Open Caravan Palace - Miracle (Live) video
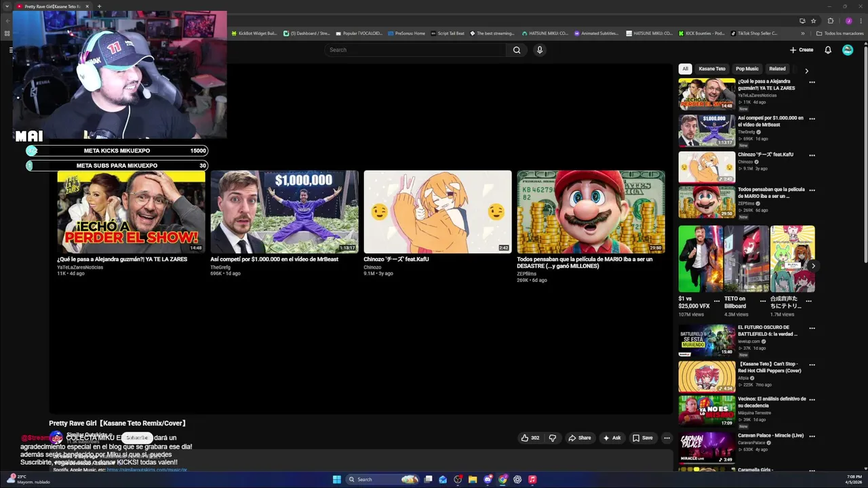Image resolution: width=868 pixels, height=488 pixels. [770, 436]
